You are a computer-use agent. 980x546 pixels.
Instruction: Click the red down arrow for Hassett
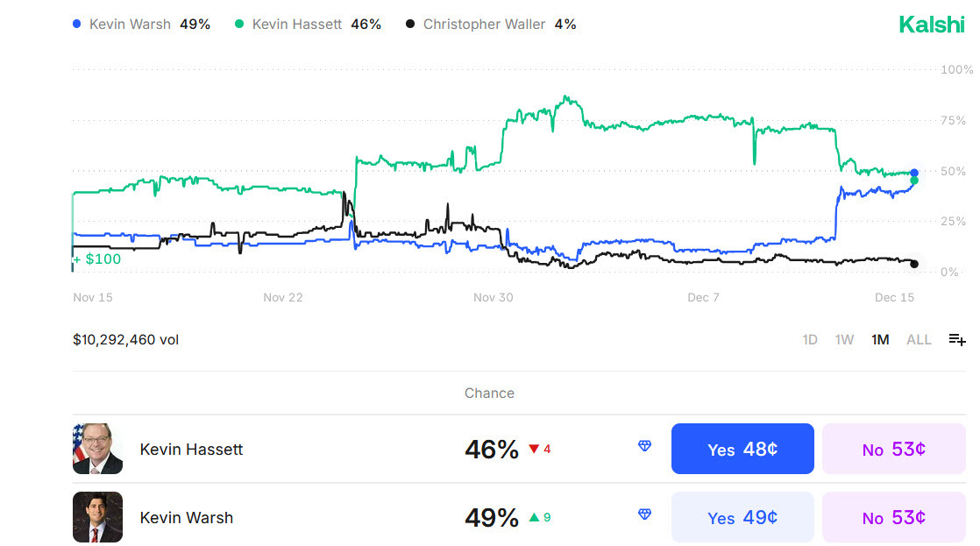click(534, 450)
